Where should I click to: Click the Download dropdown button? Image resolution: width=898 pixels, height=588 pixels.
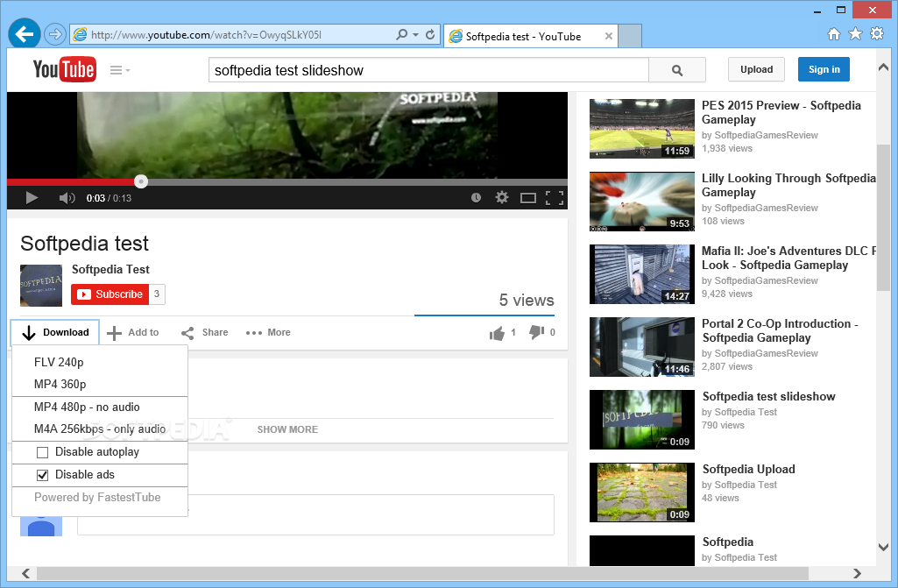point(55,332)
